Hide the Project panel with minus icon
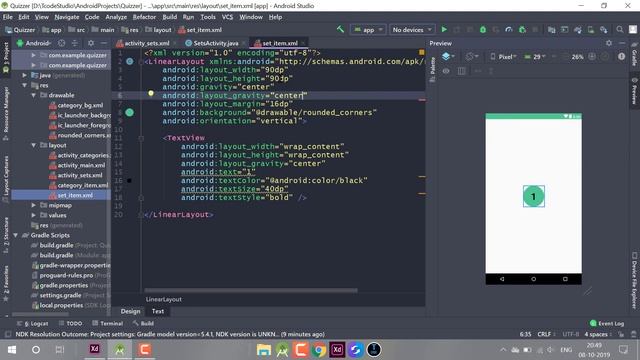Viewport: 640px width, 360px height. (104, 43)
